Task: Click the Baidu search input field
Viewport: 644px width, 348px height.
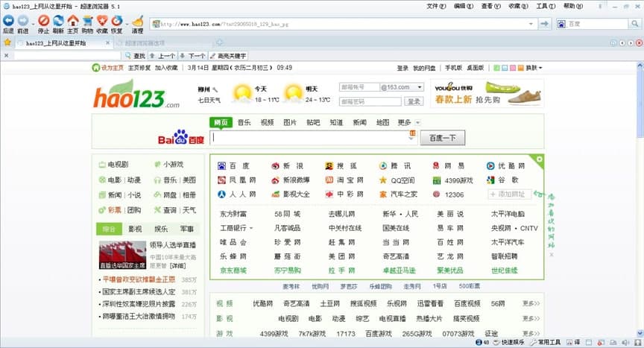Action: tap(311, 138)
